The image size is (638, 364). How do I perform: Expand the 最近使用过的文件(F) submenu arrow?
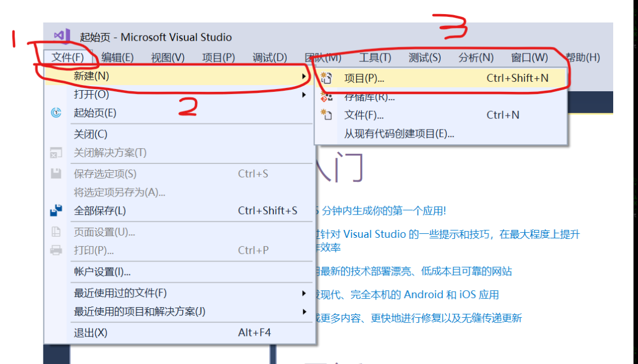(303, 293)
